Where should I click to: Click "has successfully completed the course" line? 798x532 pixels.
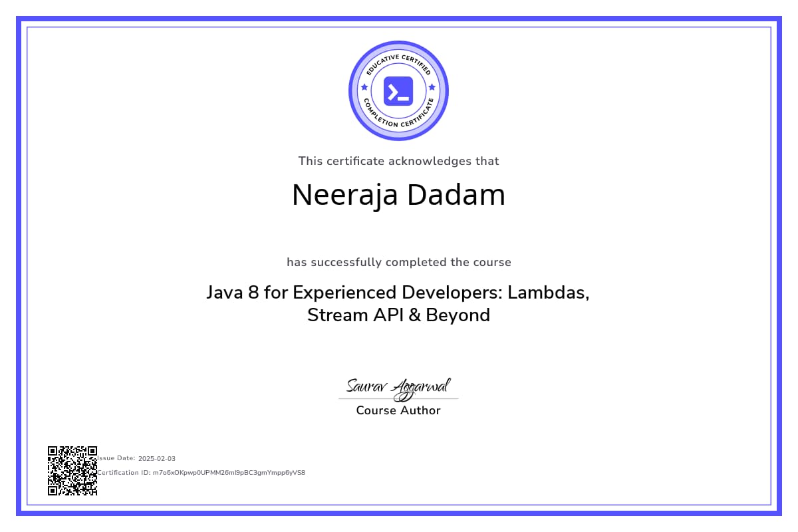[x=398, y=262]
